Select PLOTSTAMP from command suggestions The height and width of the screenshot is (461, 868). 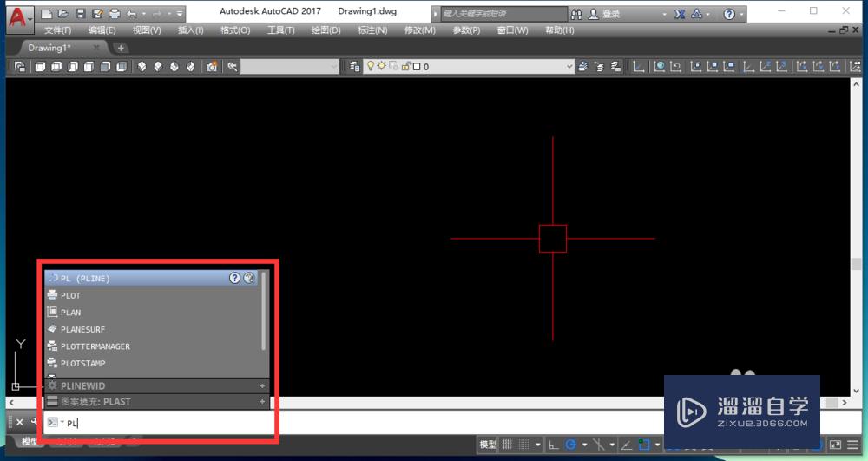pos(151,363)
